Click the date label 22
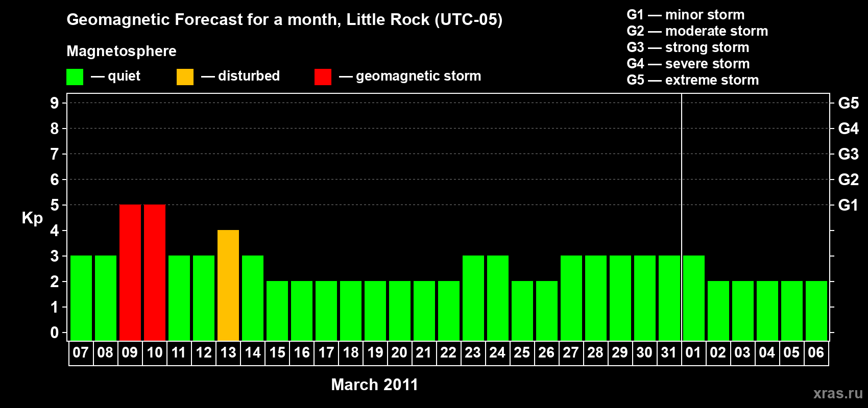 coord(448,353)
